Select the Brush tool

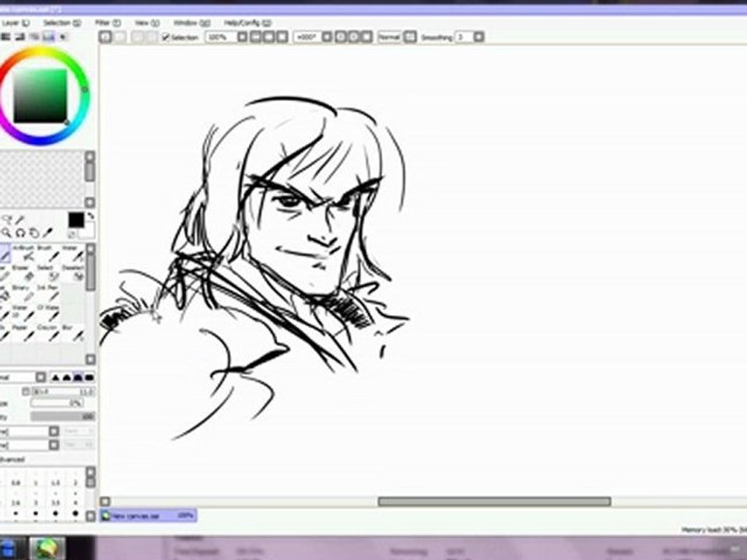(48, 254)
